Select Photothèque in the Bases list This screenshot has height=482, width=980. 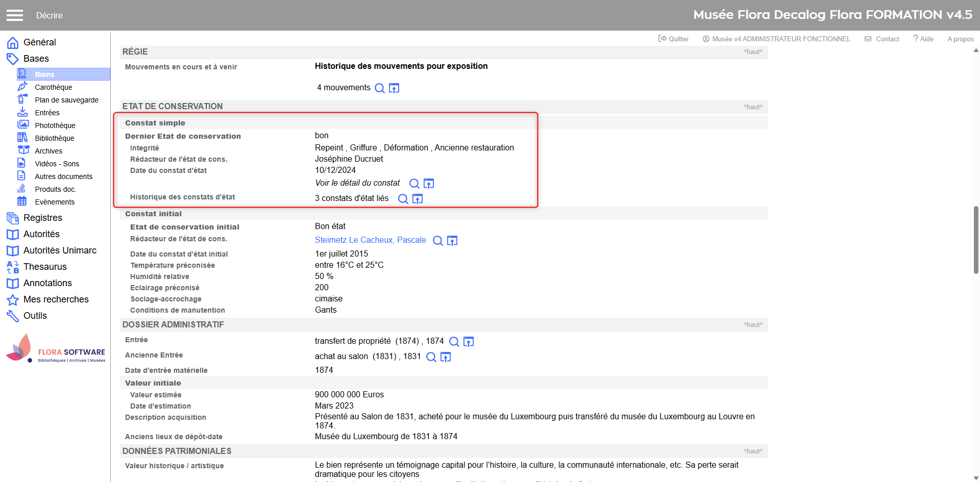tap(55, 125)
